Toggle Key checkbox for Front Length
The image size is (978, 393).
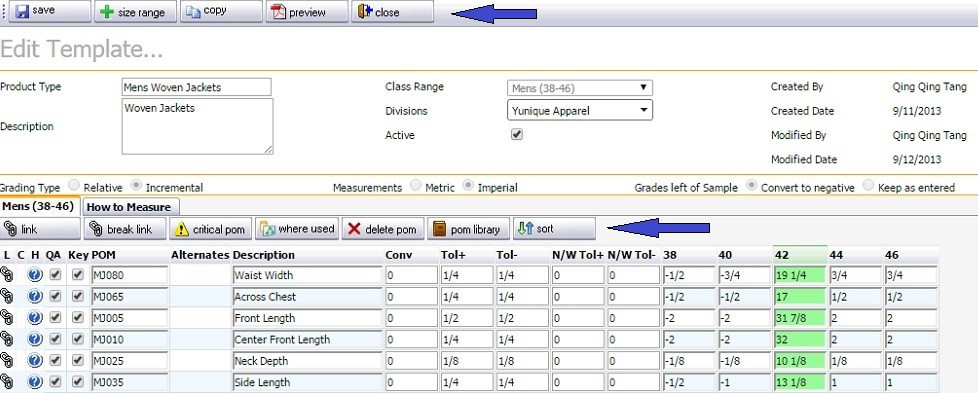pos(77,318)
